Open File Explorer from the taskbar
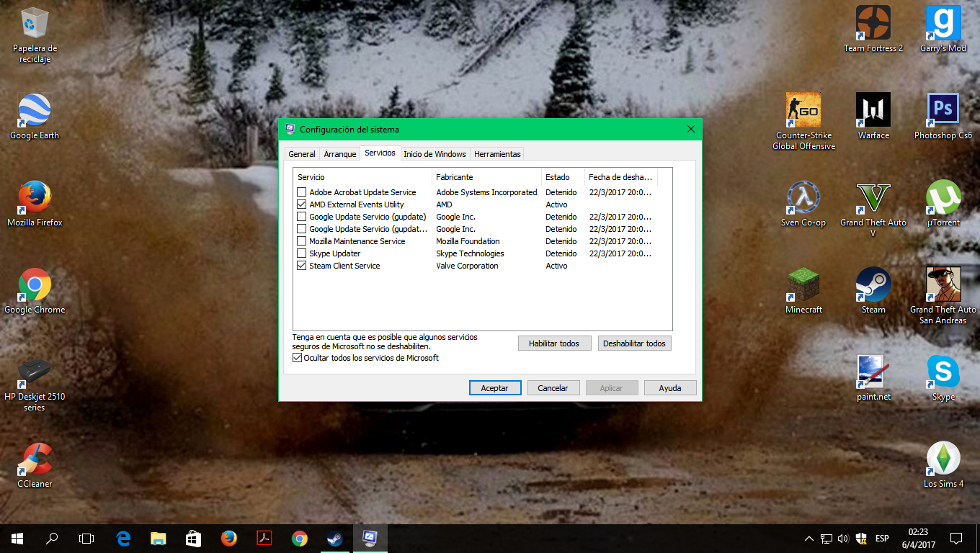The height and width of the screenshot is (553, 980). coord(159,539)
